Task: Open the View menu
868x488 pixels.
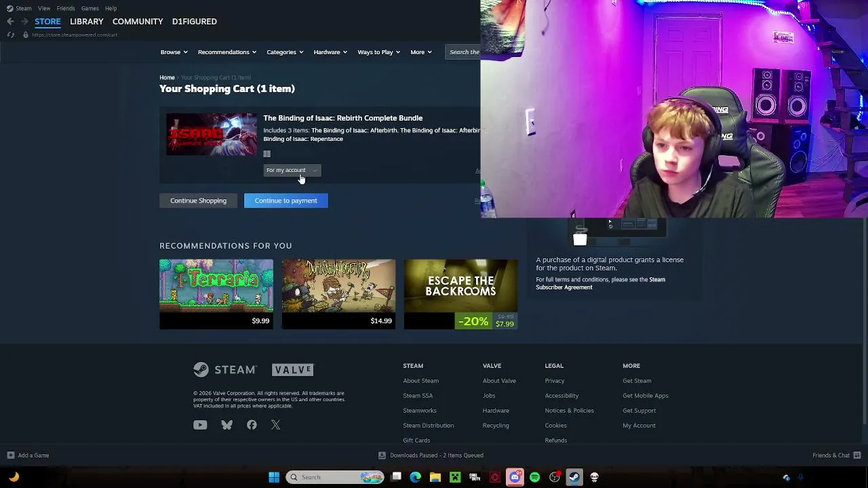Action: pos(44,8)
